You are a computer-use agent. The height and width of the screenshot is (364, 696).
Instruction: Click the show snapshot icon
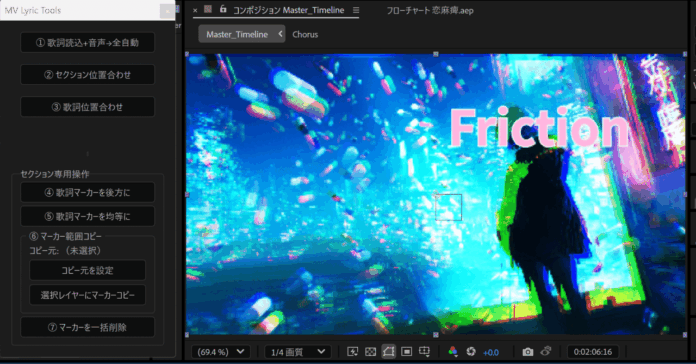pos(546,351)
